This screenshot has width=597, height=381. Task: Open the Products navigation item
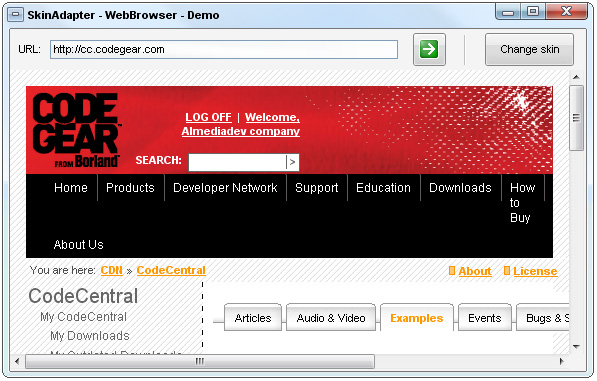pyautogui.click(x=130, y=188)
